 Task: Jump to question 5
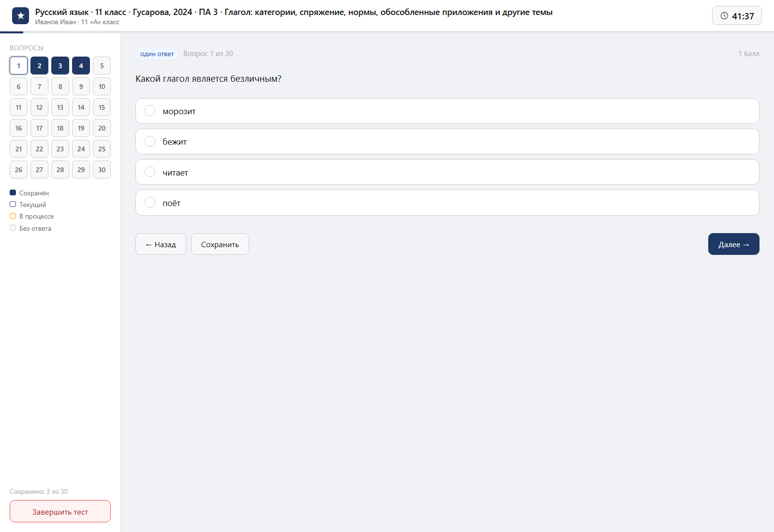point(102,66)
